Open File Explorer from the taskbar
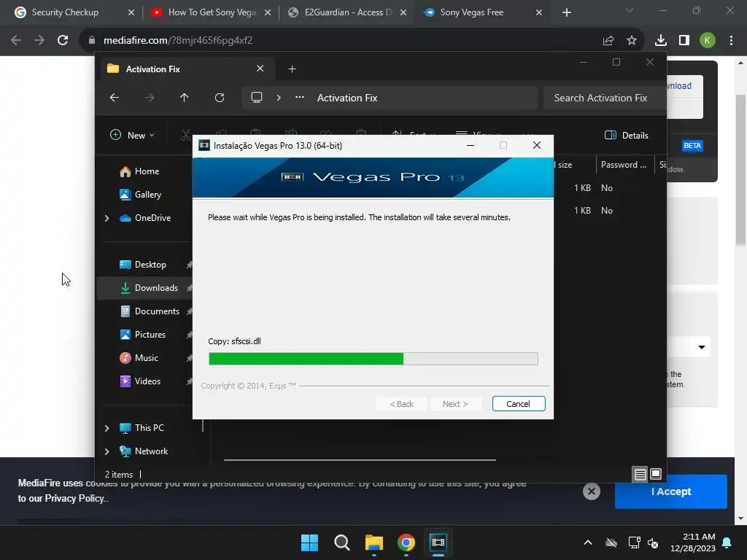Viewport: 747px width, 560px height. coord(374,542)
